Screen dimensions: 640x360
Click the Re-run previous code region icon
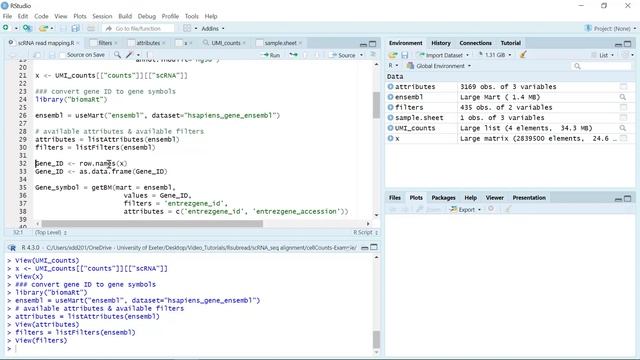293,55
